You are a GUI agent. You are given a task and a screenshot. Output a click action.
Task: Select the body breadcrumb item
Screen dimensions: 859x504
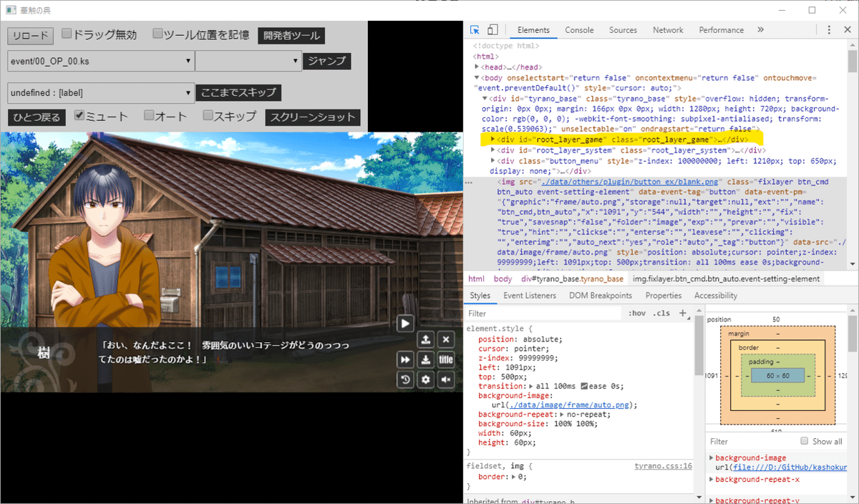coord(503,278)
